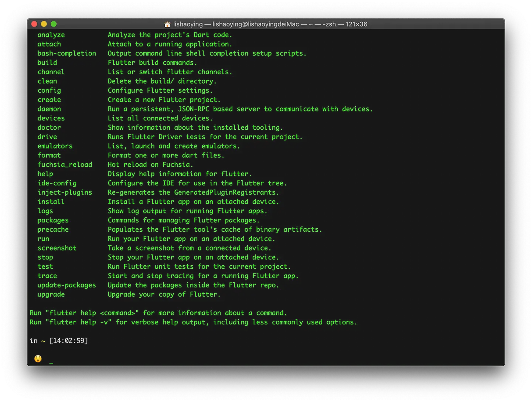Click 'Configure Flutter settings.' description

point(160,91)
